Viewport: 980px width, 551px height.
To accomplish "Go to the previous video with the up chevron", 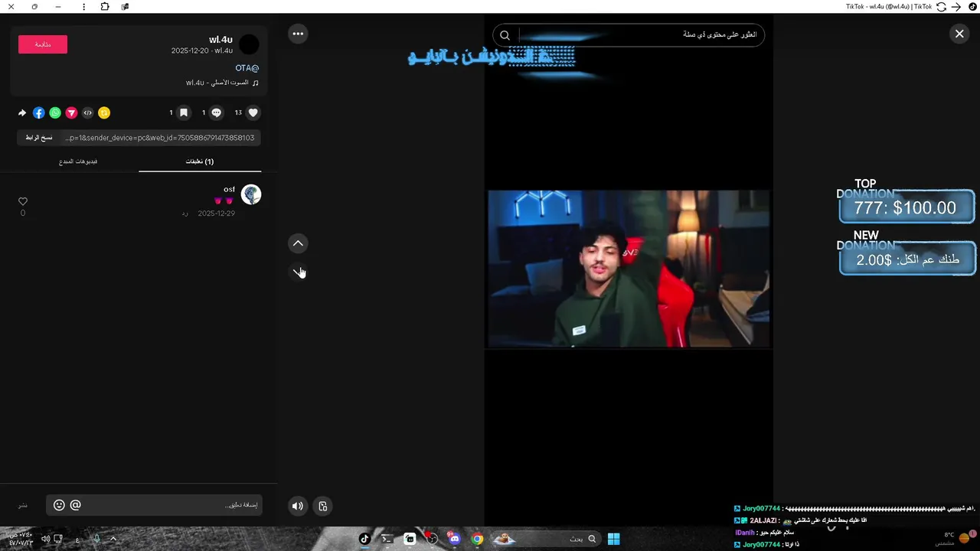I will coord(298,243).
